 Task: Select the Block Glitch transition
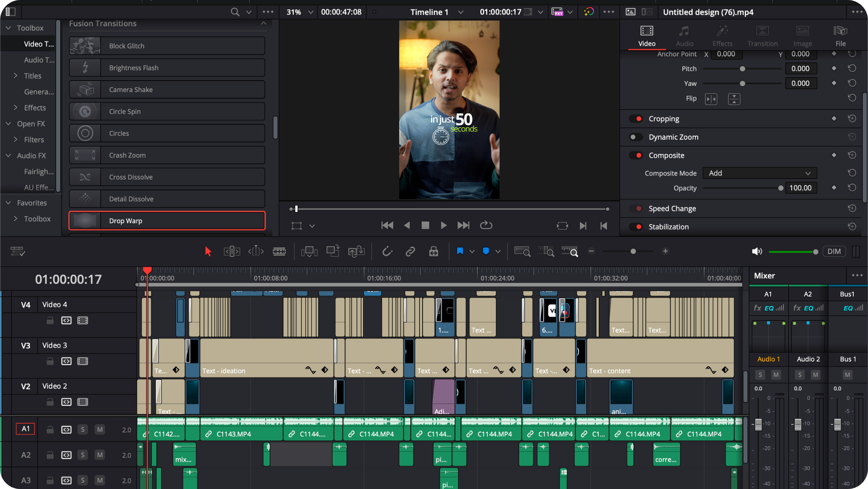click(167, 46)
